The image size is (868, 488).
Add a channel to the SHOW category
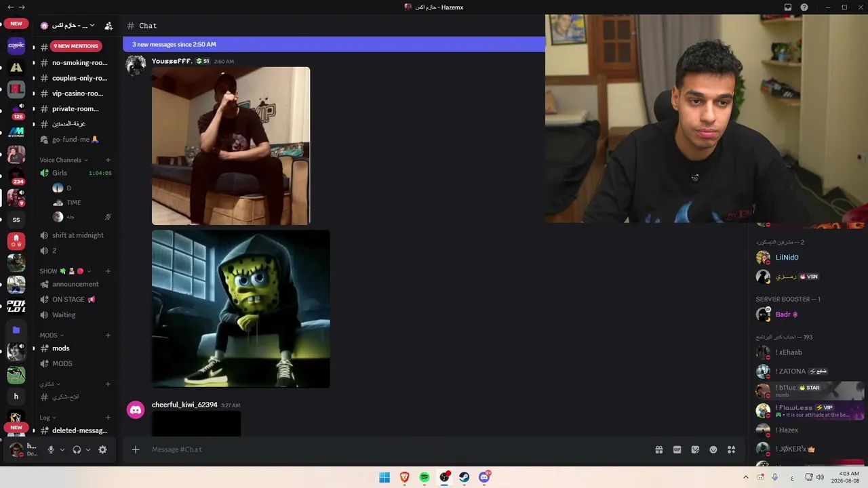coord(108,271)
